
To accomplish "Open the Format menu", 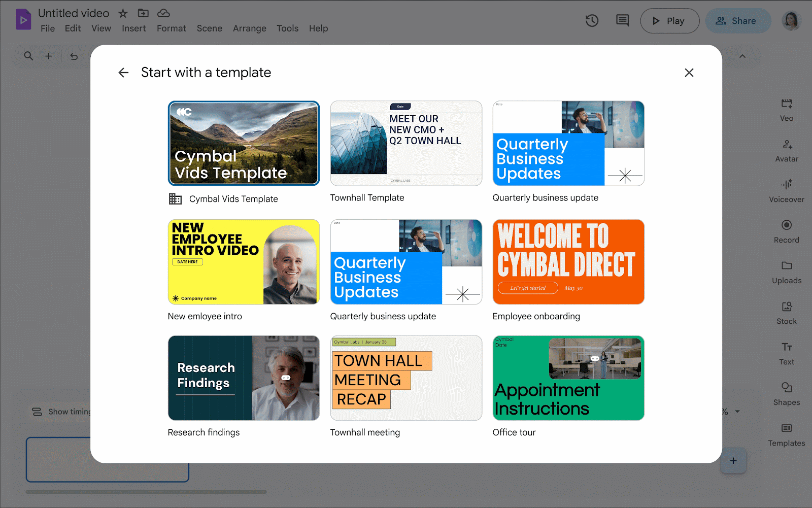I will pyautogui.click(x=171, y=28).
